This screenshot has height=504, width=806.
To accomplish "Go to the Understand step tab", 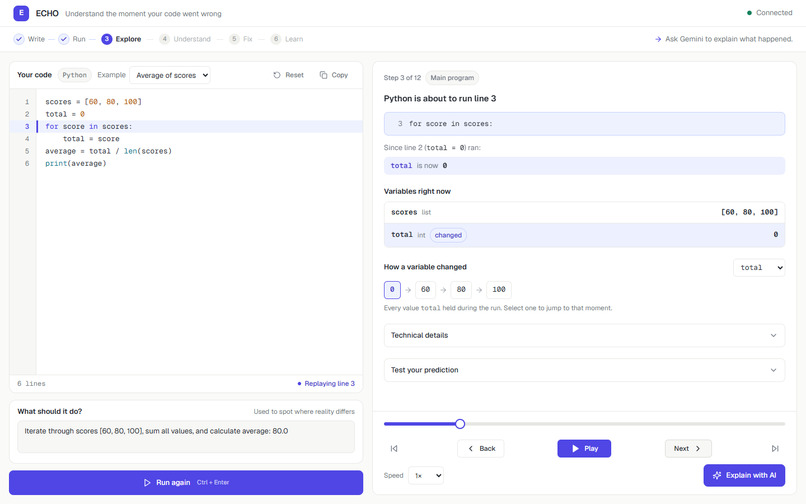I will tap(185, 39).
